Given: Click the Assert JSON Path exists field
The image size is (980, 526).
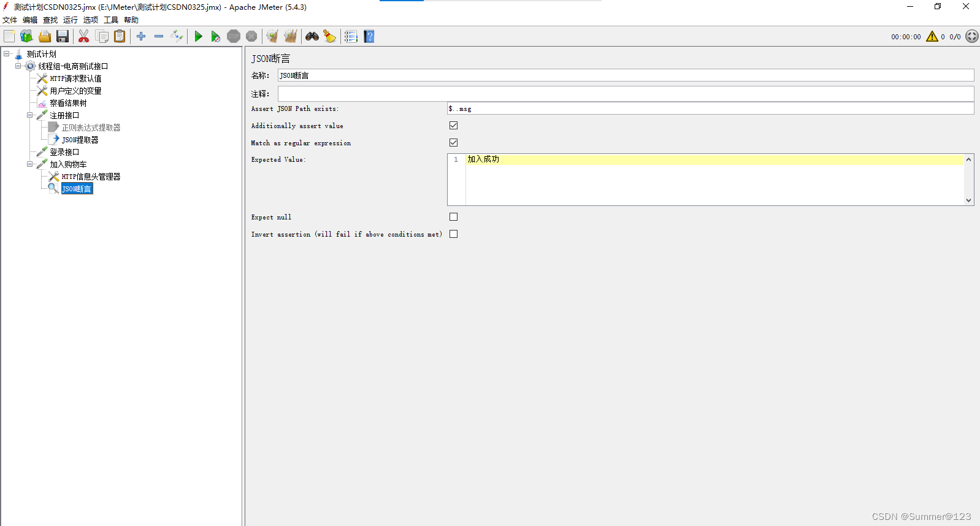Looking at the screenshot, I should (x=710, y=109).
